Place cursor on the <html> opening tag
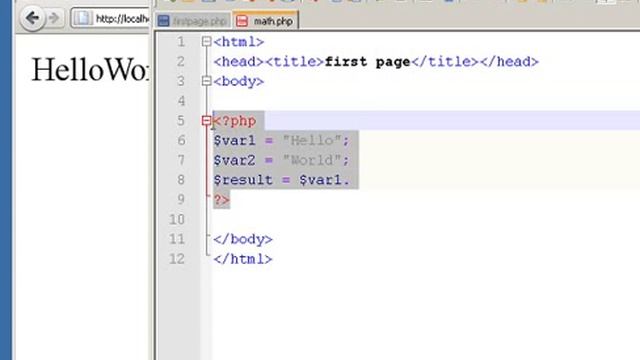 (239, 42)
